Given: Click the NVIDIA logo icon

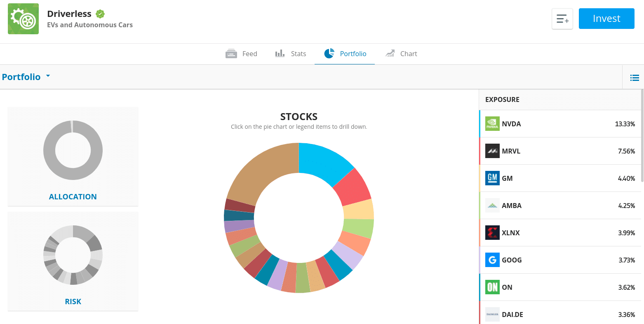Looking at the screenshot, I should pyautogui.click(x=492, y=124).
